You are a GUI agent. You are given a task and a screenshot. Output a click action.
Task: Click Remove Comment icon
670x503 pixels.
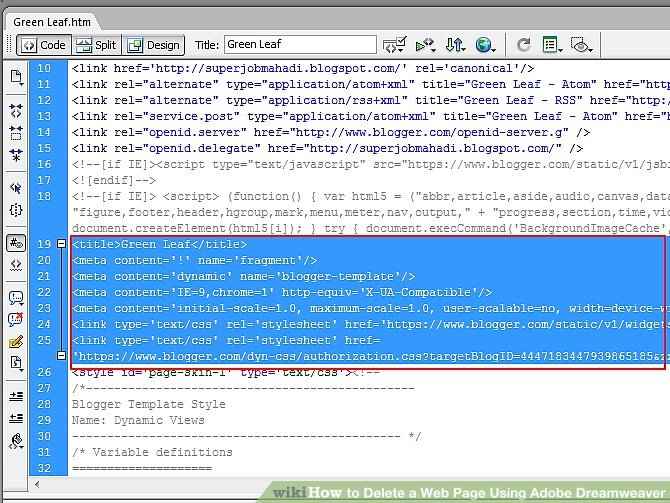(16, 319)
